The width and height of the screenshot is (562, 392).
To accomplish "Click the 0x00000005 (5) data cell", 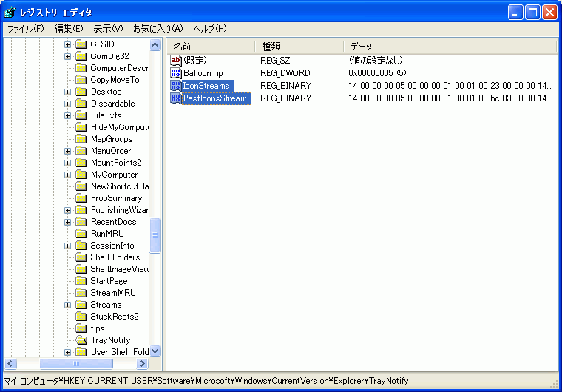I will click(x=377, y=73).
